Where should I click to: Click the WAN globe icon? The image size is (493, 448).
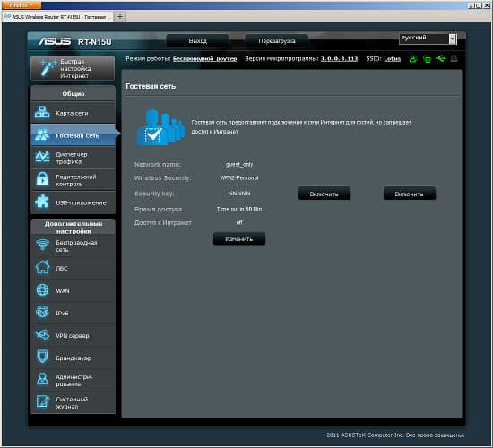42,290
